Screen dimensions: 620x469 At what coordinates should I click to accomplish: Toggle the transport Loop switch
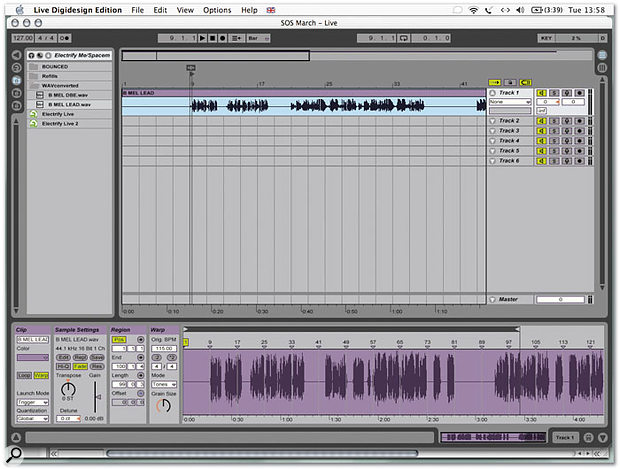403,38
